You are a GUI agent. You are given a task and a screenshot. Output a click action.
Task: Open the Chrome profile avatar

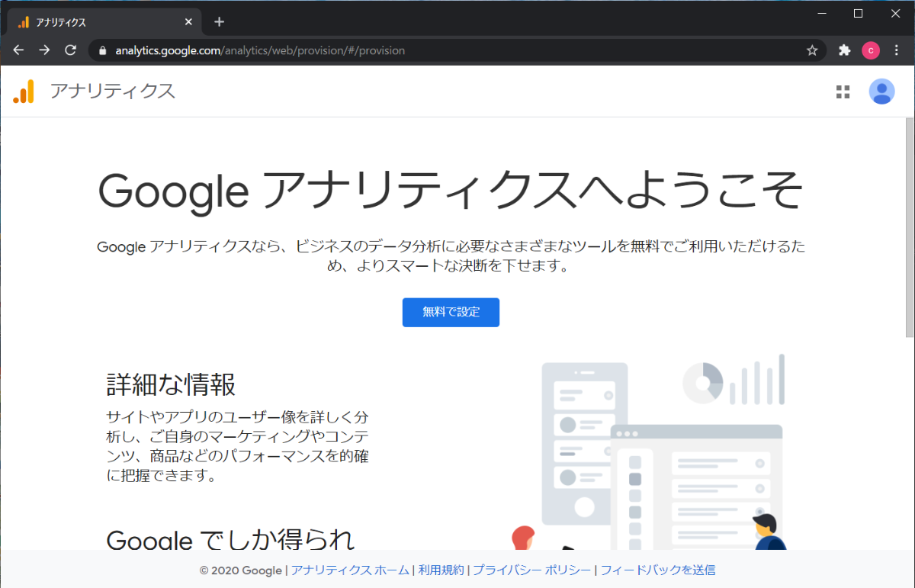[871, 50]
